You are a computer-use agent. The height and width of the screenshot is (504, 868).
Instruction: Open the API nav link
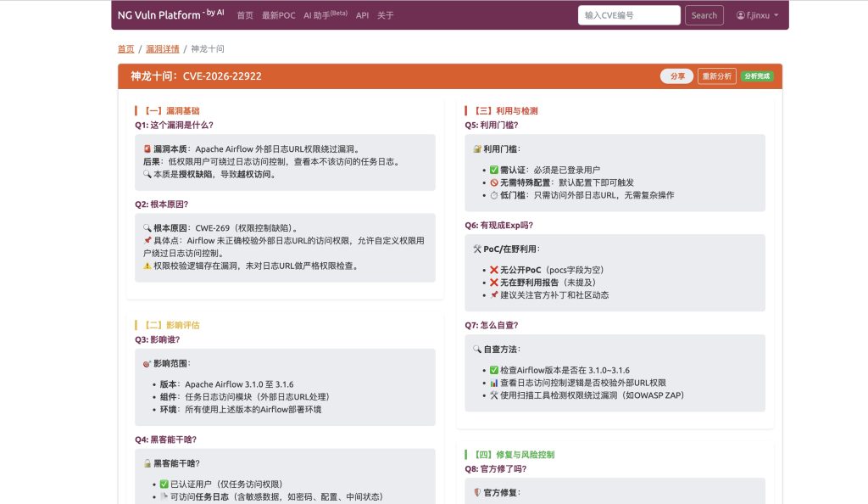point(362,15)
